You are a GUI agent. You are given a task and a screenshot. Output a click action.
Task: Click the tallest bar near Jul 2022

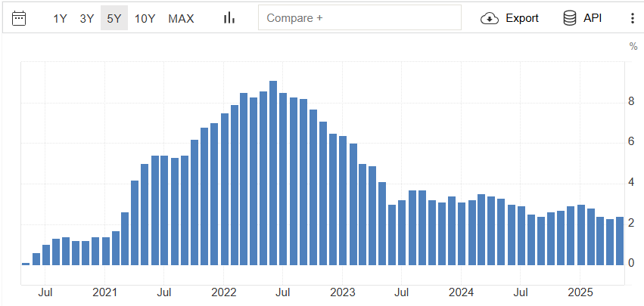tap(273, 173)
